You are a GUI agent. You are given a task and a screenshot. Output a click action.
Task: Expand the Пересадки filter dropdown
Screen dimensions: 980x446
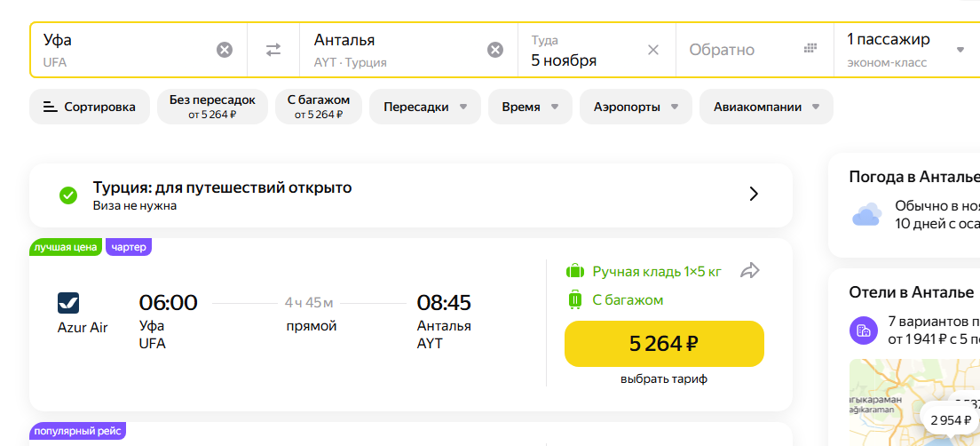click(x=425, y=107)
